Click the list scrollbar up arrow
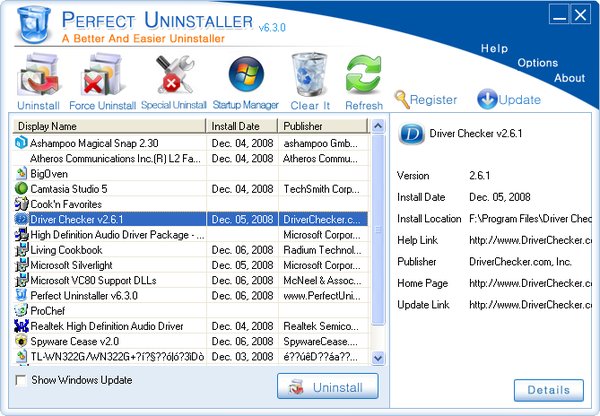 click(x=378, y=126)
